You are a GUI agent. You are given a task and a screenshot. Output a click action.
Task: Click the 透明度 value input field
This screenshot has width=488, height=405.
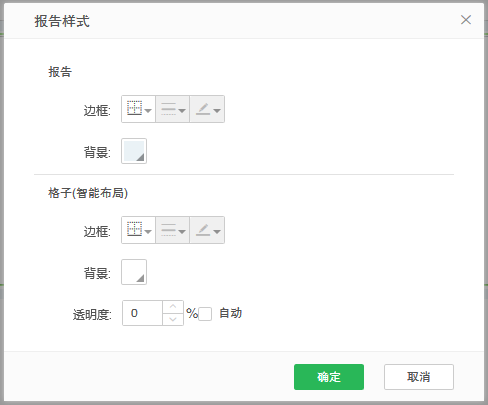[x=142, y=313]
